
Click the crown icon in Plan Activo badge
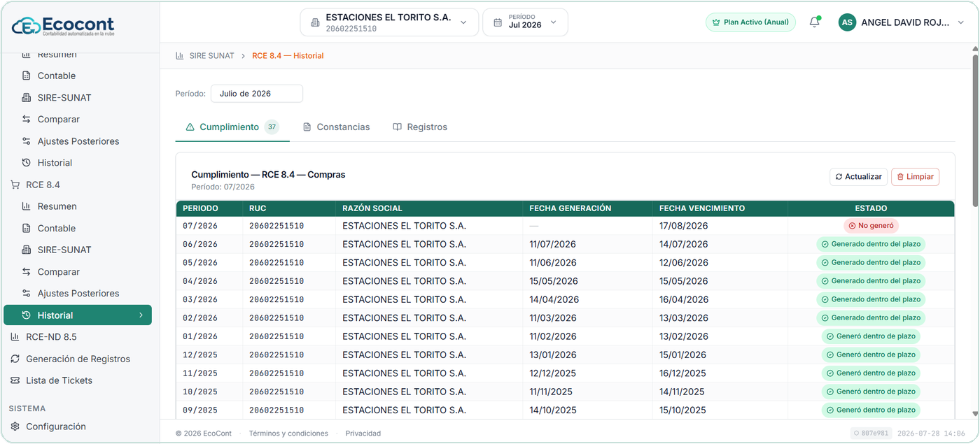[x=715, y=22]
